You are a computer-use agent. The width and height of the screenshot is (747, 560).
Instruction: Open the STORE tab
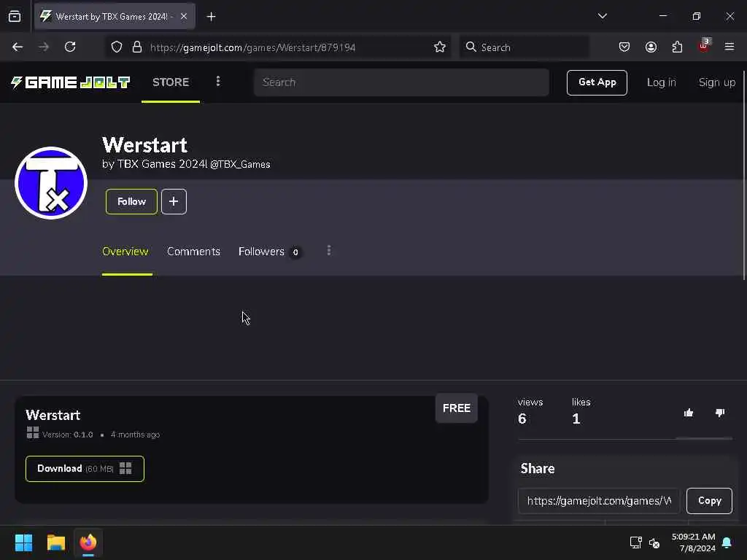pos(171,82)
